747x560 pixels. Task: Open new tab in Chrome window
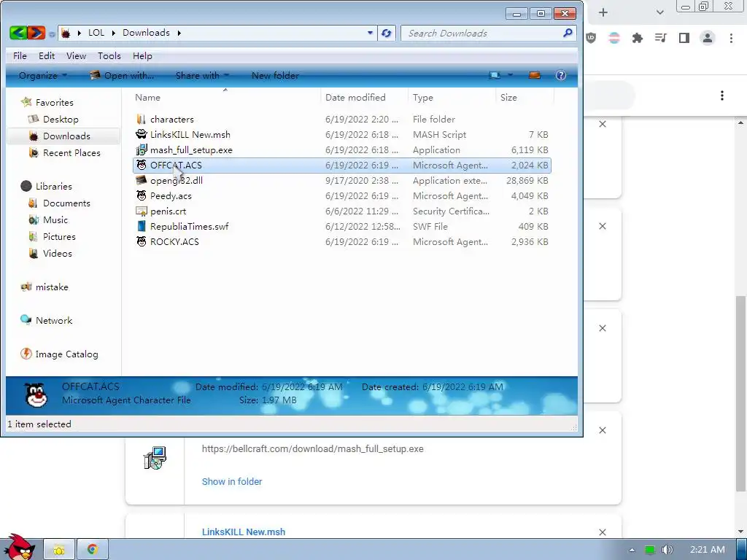point(603,12)
